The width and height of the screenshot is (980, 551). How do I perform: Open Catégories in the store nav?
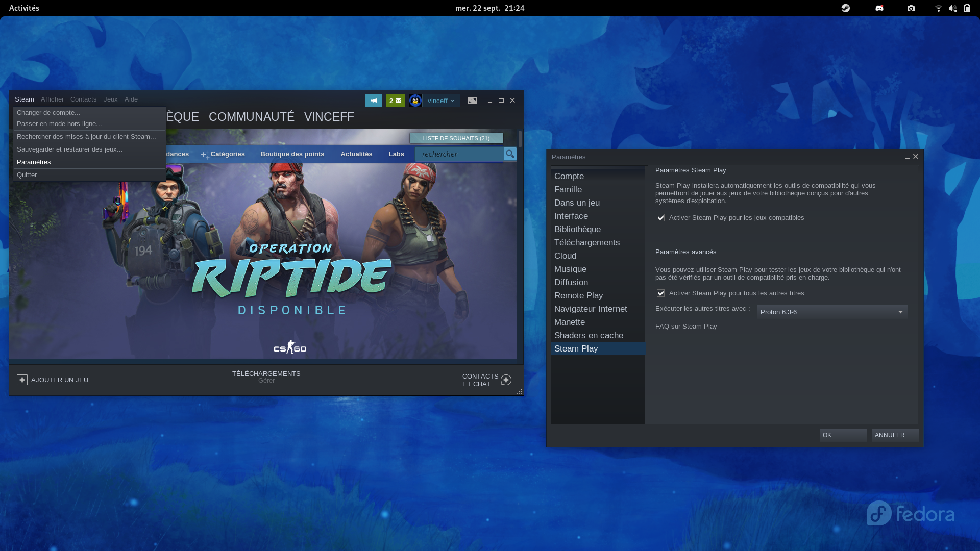click(x=228, y=154)
